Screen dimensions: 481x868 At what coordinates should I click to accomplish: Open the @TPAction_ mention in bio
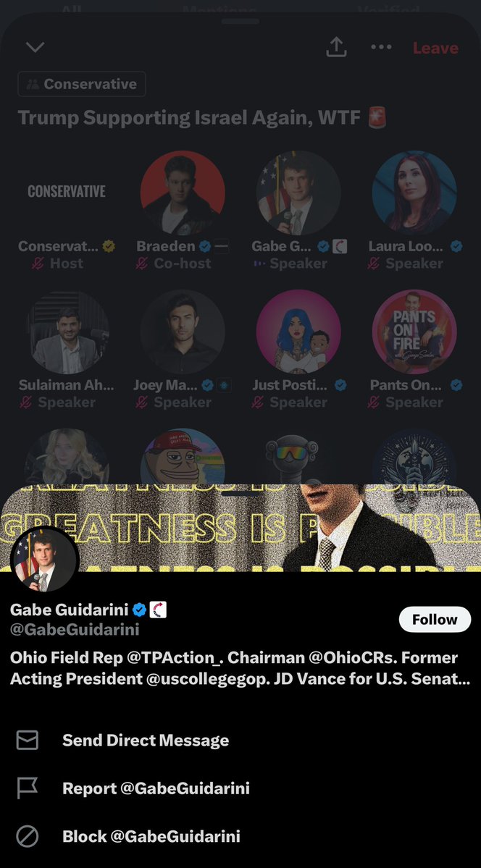pos(174,657)
